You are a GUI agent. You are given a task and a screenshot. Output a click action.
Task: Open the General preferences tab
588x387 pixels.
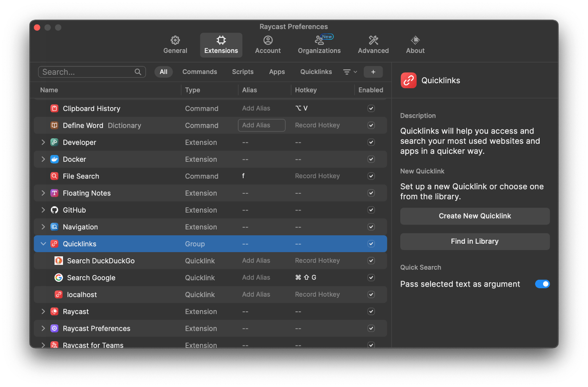[175, 45]
